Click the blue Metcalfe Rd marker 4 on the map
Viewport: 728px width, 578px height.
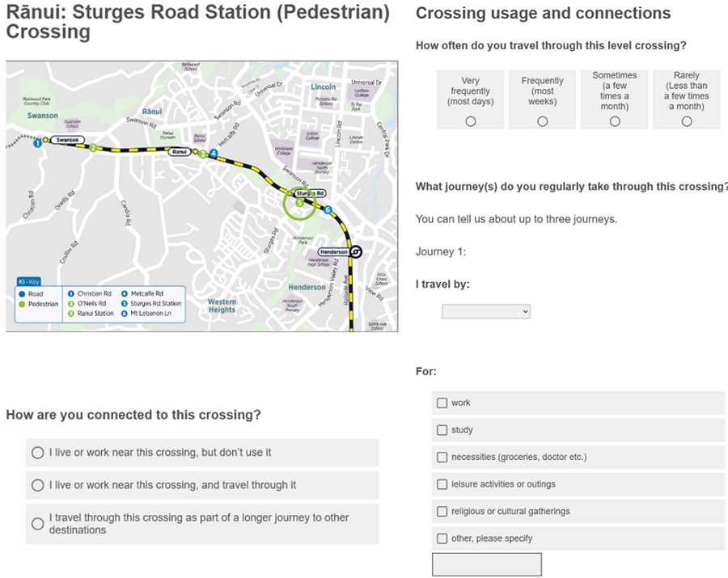click(214, 153)
